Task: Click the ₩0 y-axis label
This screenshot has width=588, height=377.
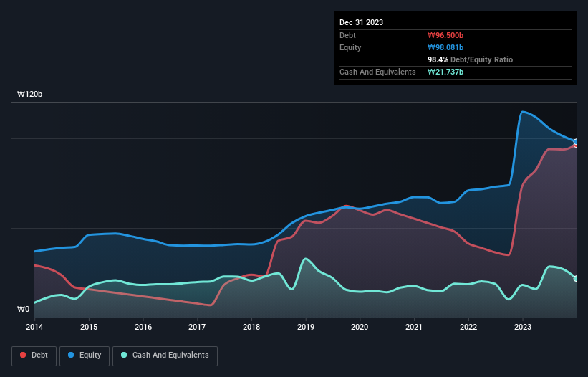Action: click(x=23, y=309)
